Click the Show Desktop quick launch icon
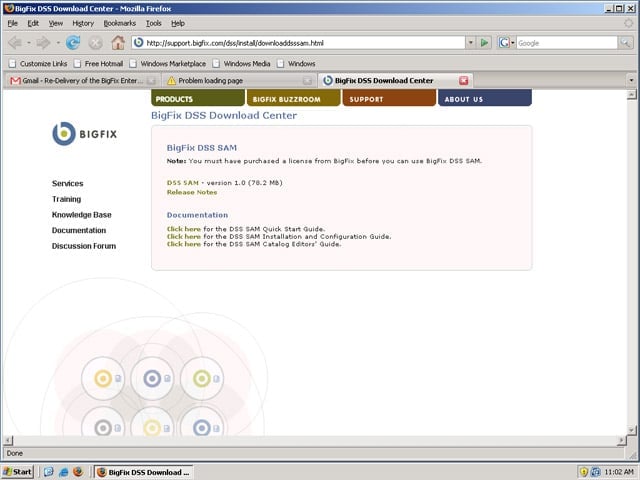 (x=49, y=472)
